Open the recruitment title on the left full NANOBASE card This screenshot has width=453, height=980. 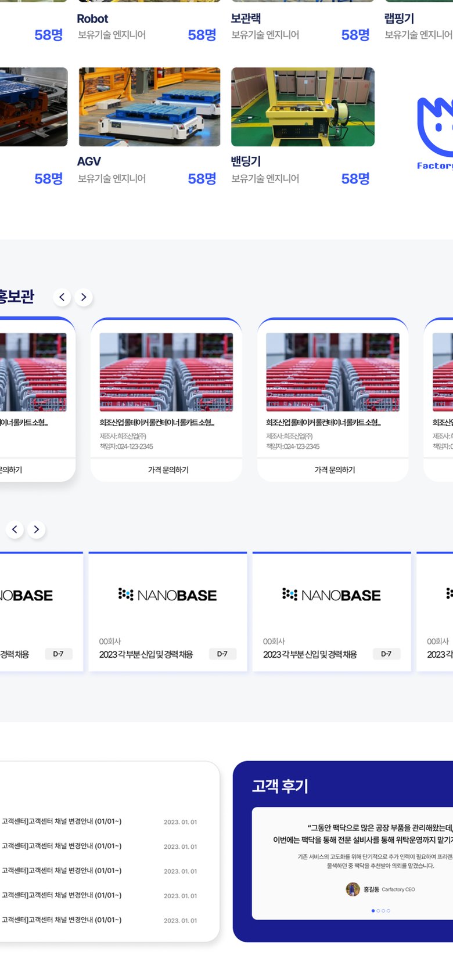[x=146, y=654]
